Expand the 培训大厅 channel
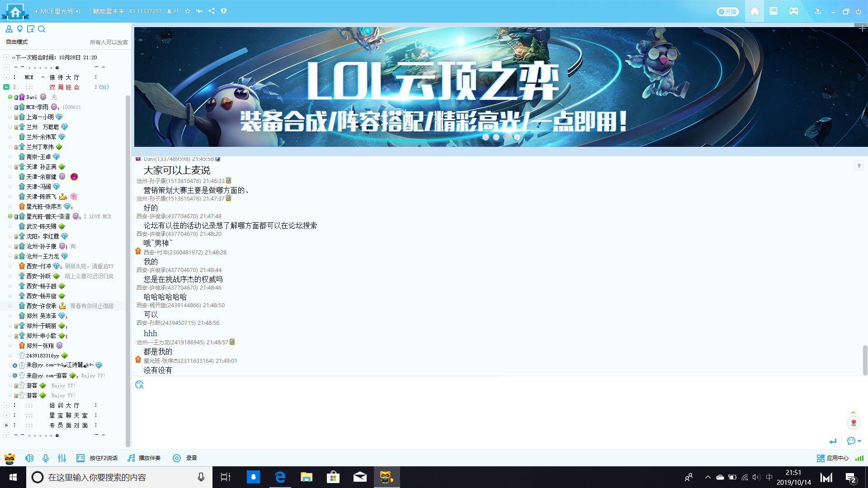 click(x=6, y=405)
